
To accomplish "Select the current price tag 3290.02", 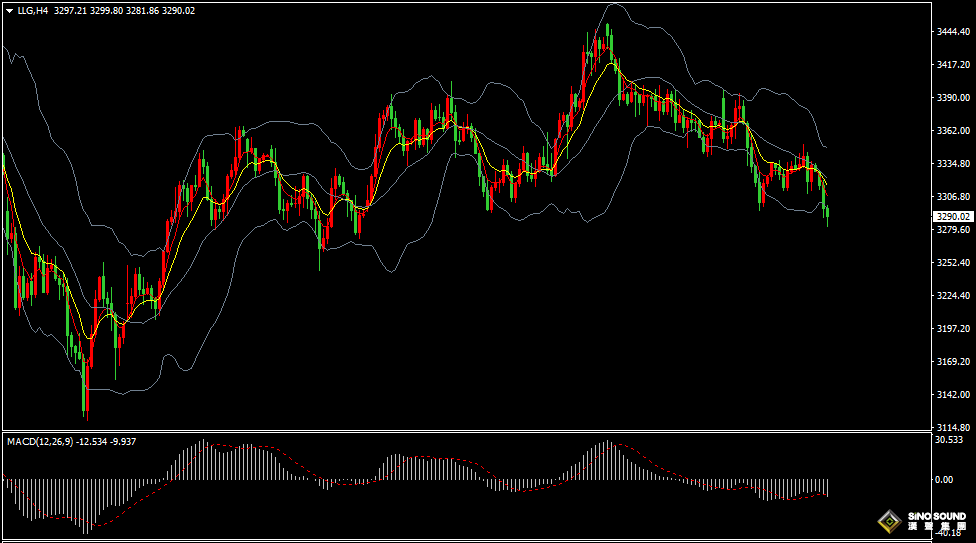I will (x=952, y=216).
